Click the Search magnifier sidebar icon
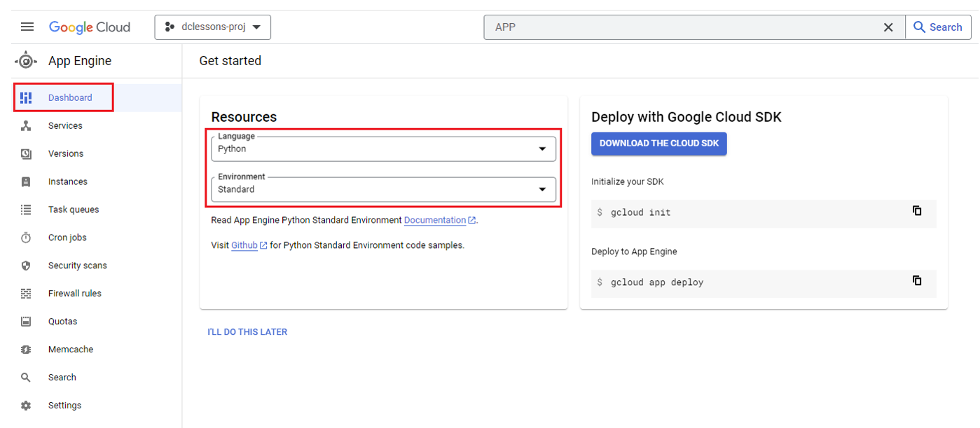 [26, 378]
